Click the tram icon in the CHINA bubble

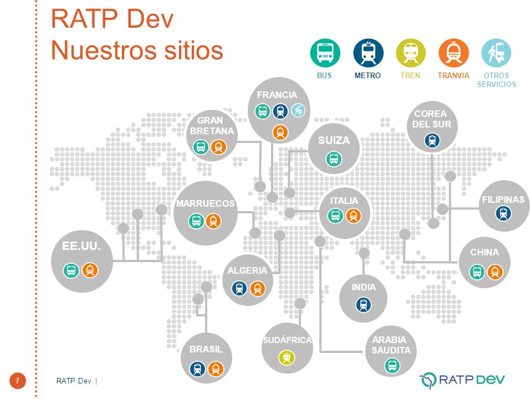495,272
